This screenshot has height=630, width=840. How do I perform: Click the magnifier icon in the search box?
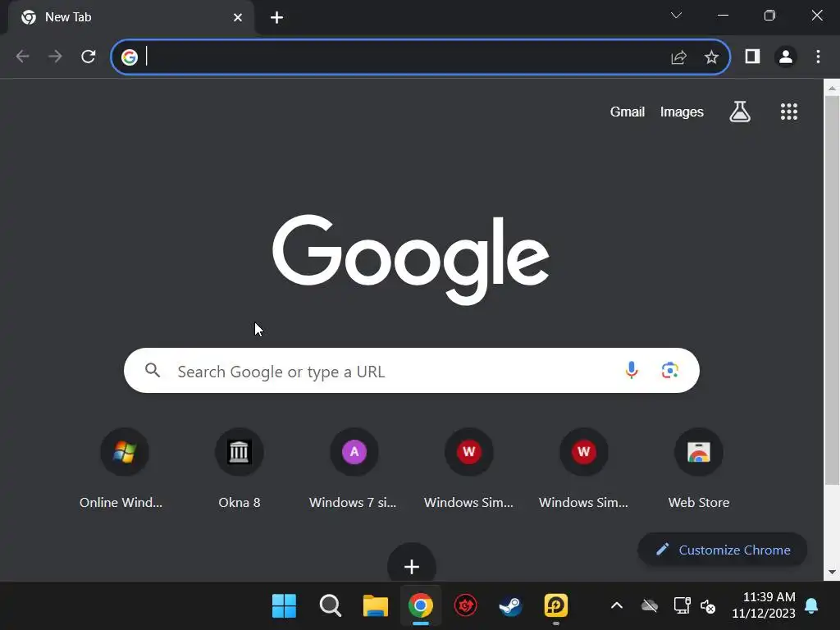click(153, 370)
